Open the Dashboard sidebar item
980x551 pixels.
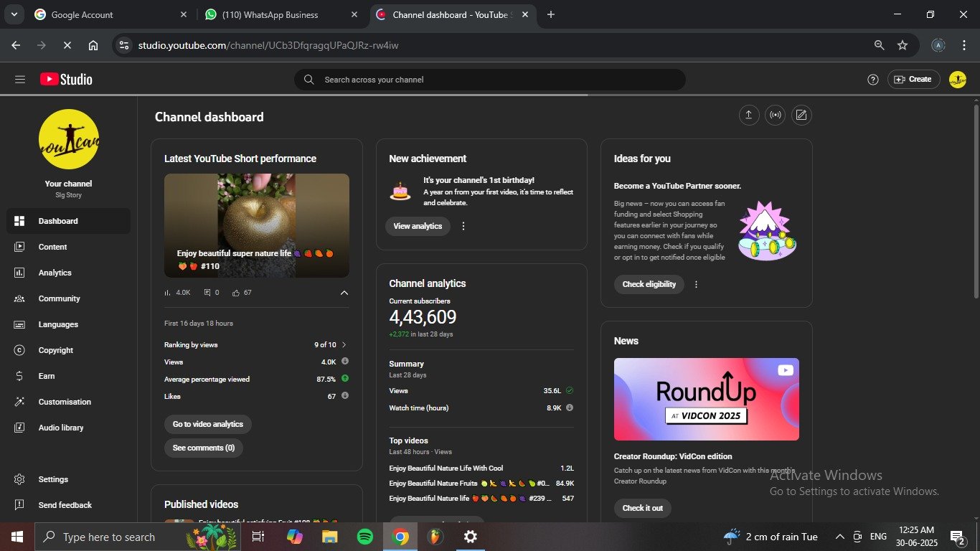coord(68,221)
